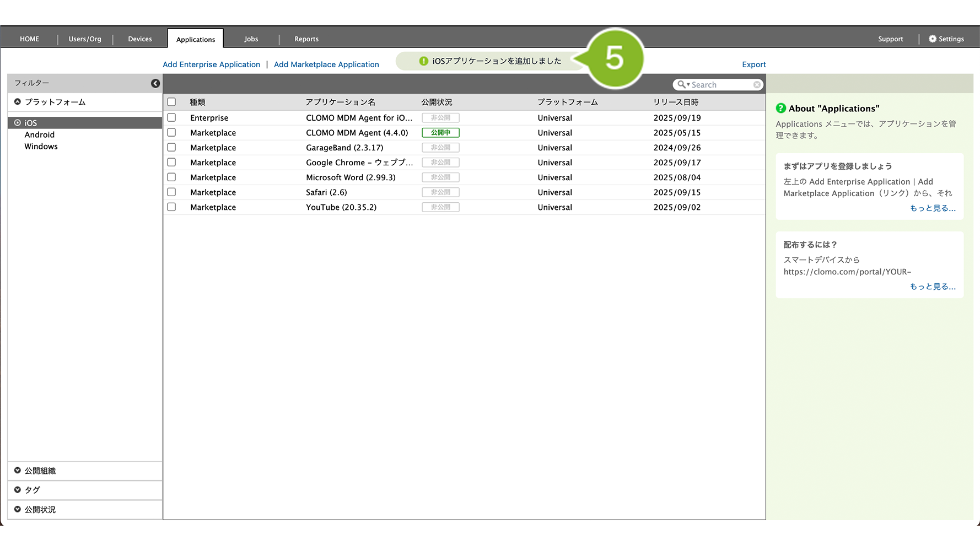
Task: Click the 非公開 badge for GarageBand
Action: coord(440,148)
